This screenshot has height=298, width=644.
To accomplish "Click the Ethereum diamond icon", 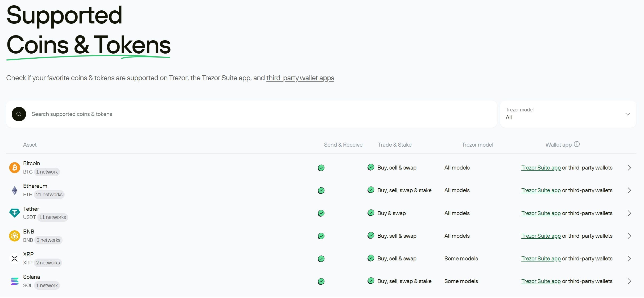I will pos(15,190).
